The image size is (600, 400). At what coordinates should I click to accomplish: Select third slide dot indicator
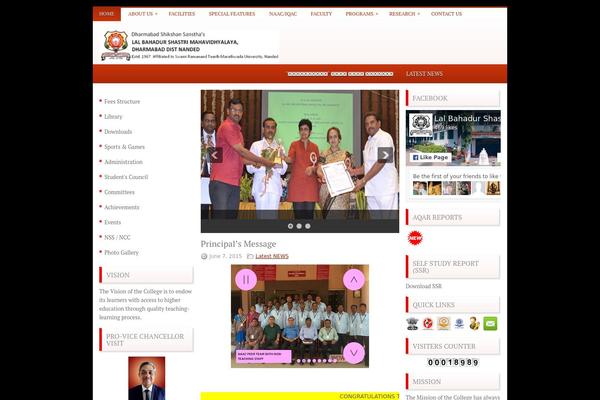[x=308, y=226]
